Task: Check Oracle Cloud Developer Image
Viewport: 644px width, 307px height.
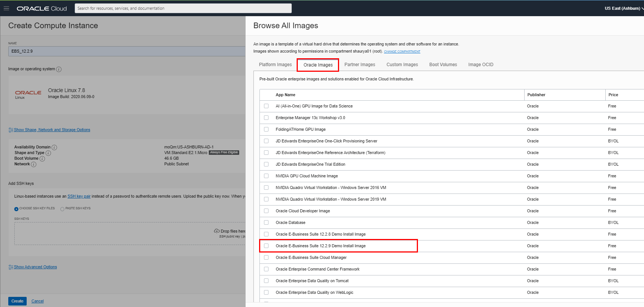Action: click(x=266, y=211)
